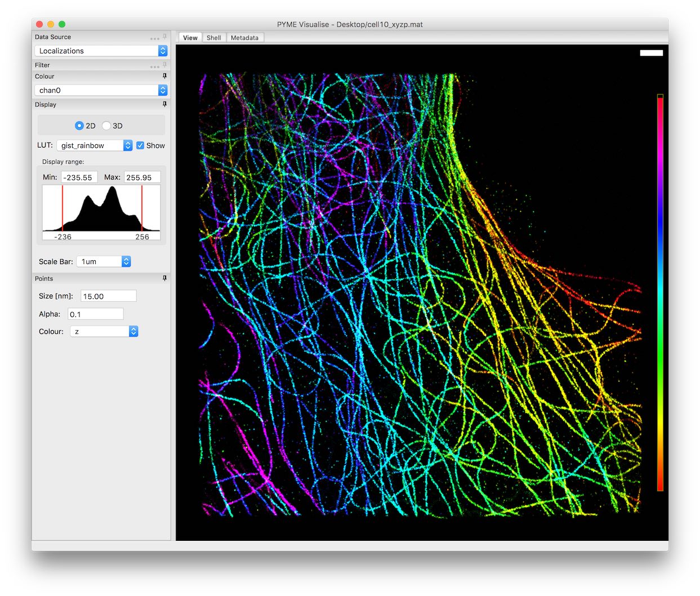Unpin the Colour panel via pin icon
Image resolution: width=700 pixels, height=596 pixels.
(x=164, y=76)
